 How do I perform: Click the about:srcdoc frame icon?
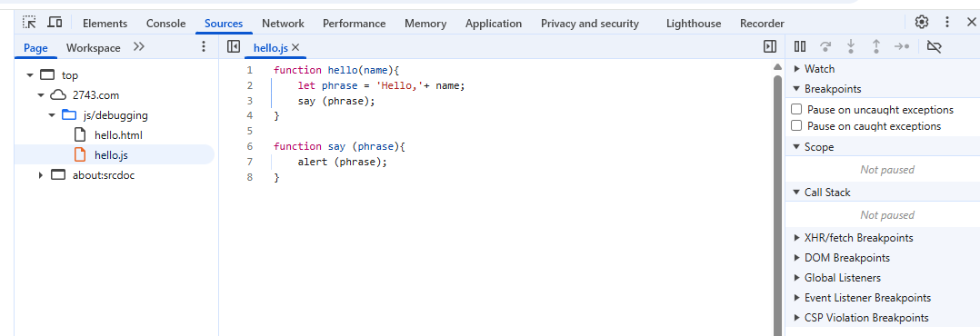(x=58, y=175)
